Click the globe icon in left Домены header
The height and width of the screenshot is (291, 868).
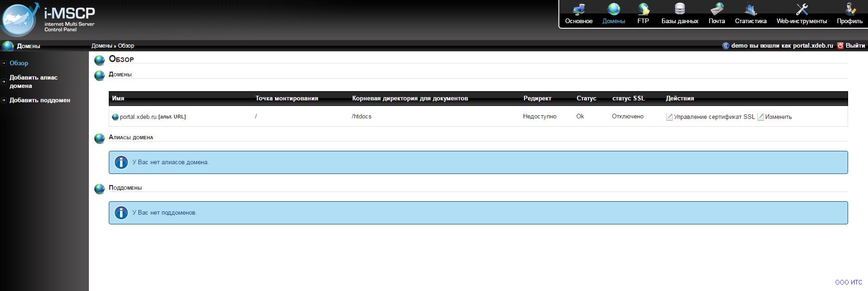8,46
